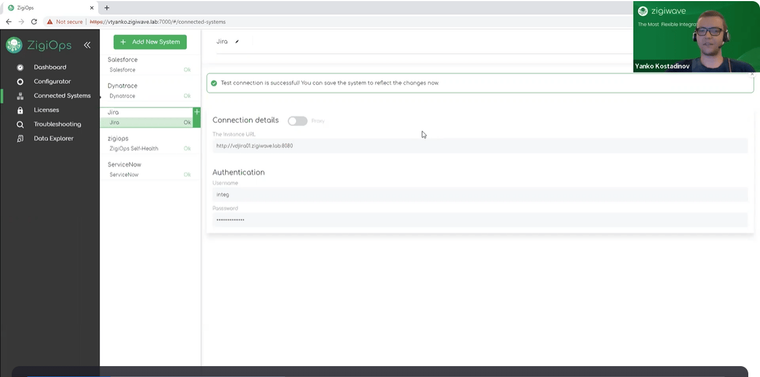Click the browser Back arrow
Screen dimensions: 760x377
pyautogui.click(x=9, y=22)
